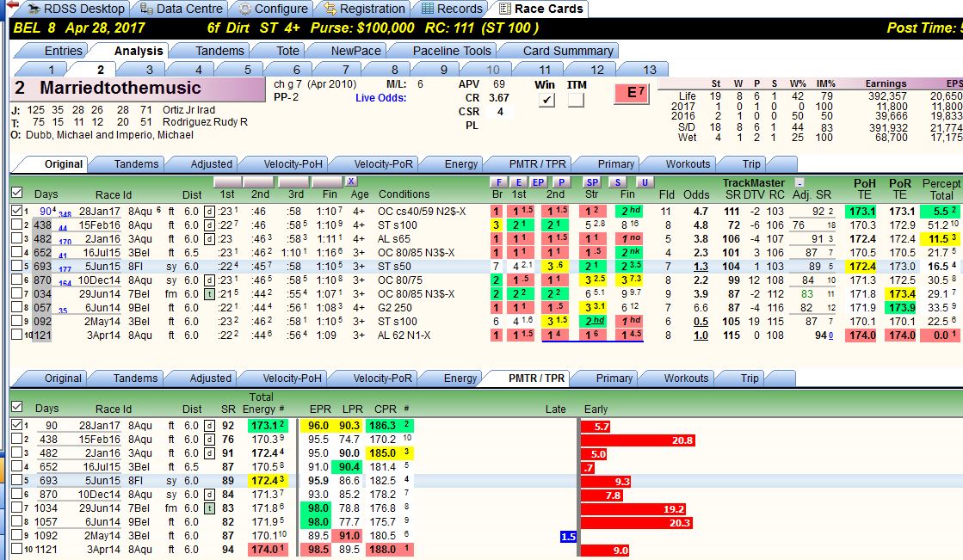Click the trainer name Rodriguez Rudy R
This screenshot has width=963, height=560.
(205, 122)
